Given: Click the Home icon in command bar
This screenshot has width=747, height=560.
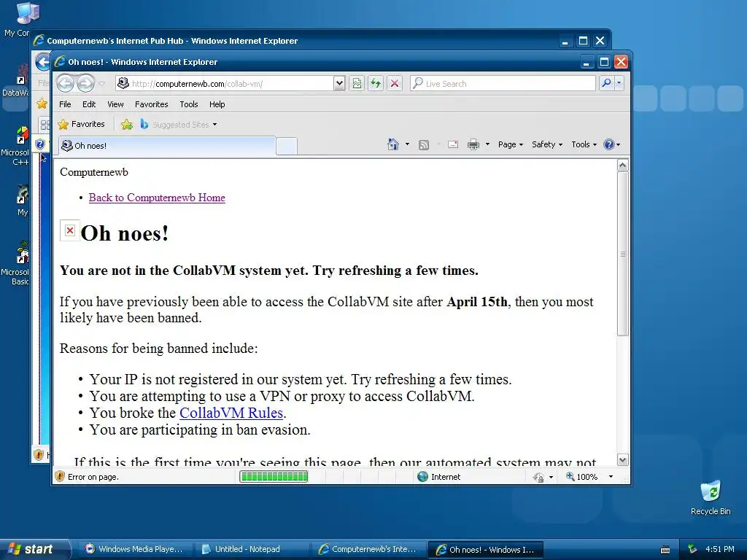Looking at the screenshot, I should coord(393,144).
